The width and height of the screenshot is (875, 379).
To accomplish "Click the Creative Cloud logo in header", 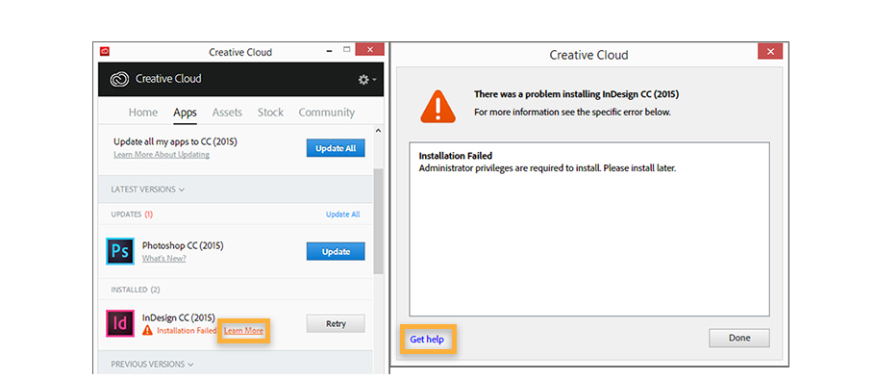I will click(119, 79).
